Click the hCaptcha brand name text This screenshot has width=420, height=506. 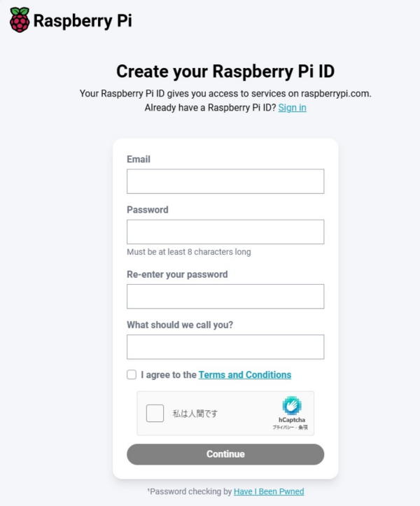coord(292,419)
